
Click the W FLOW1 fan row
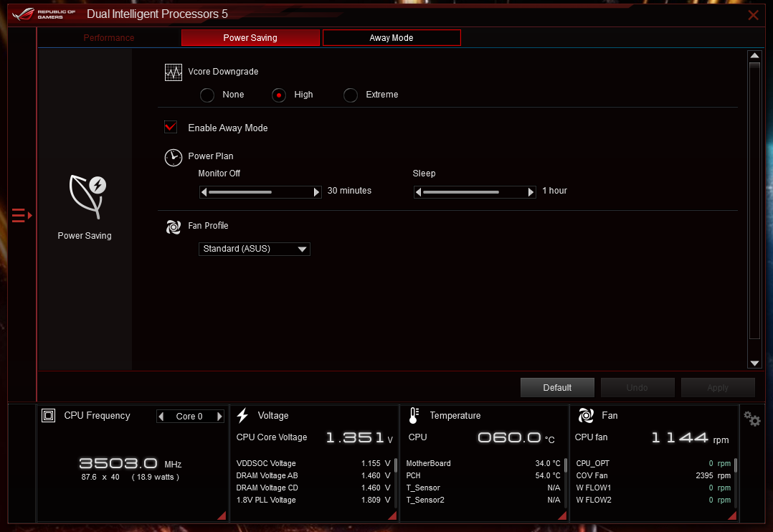(653, 488)
